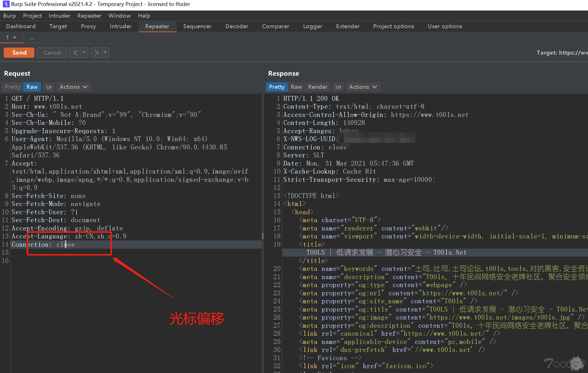
Task: Switch to the Extender tab
Action: [348, 26]
